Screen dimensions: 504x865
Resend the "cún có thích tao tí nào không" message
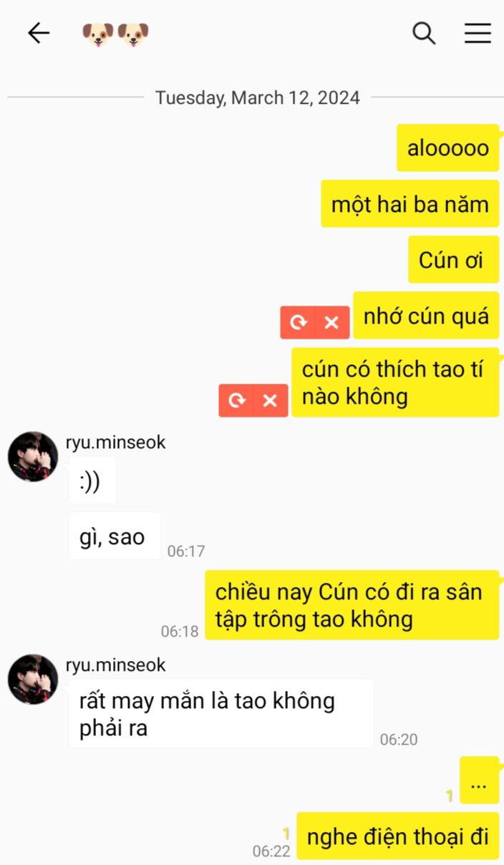click(236, 400)
